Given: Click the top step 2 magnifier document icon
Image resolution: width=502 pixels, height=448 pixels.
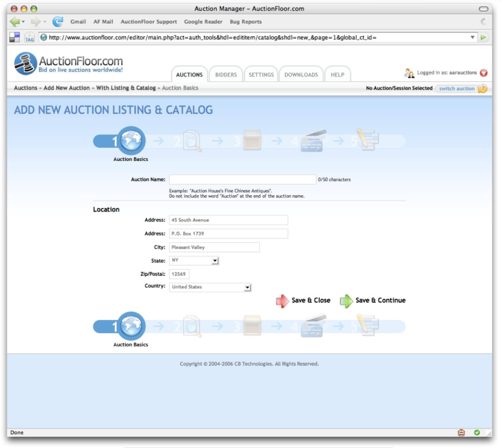Looking at the screenshot, I should [192, 141].
